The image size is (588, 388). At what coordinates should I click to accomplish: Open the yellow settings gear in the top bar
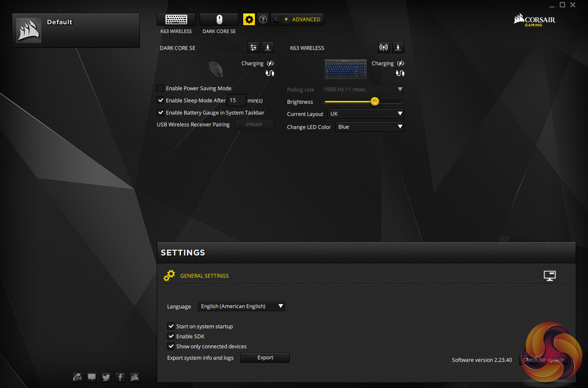(x=249, y=20)
